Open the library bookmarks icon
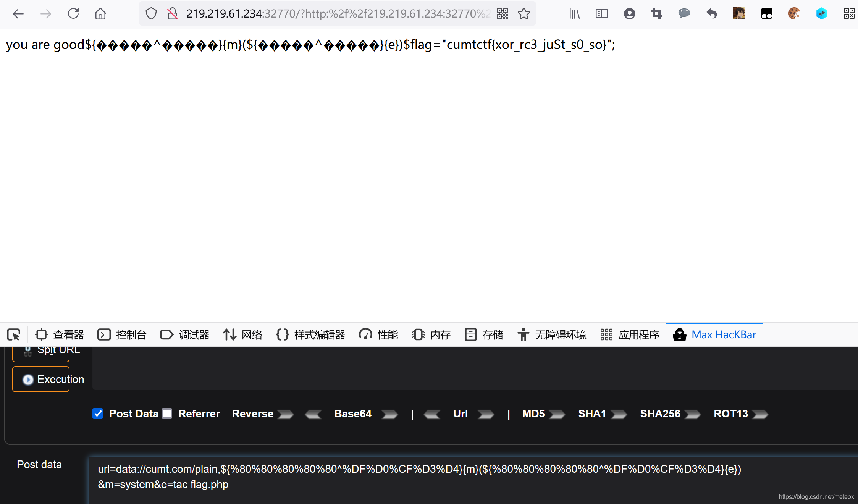Image resolution: width=858 pixels, height=504 pixels. (x=574, y=14)
